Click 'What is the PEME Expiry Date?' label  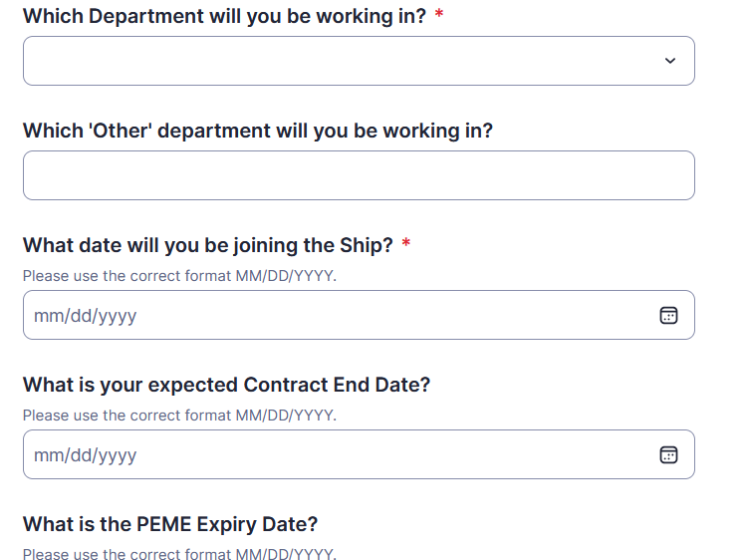pyautogui.click(x=170, y=524)
